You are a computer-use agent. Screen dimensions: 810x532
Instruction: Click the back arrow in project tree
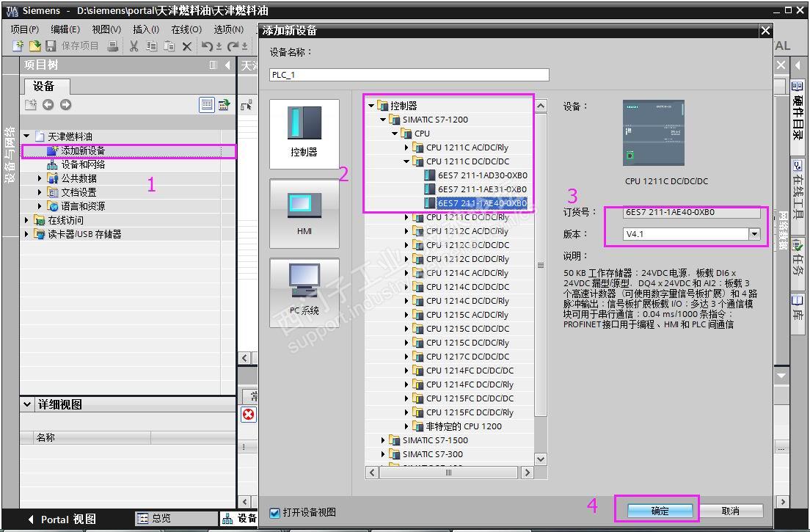(x=48, y=105)
